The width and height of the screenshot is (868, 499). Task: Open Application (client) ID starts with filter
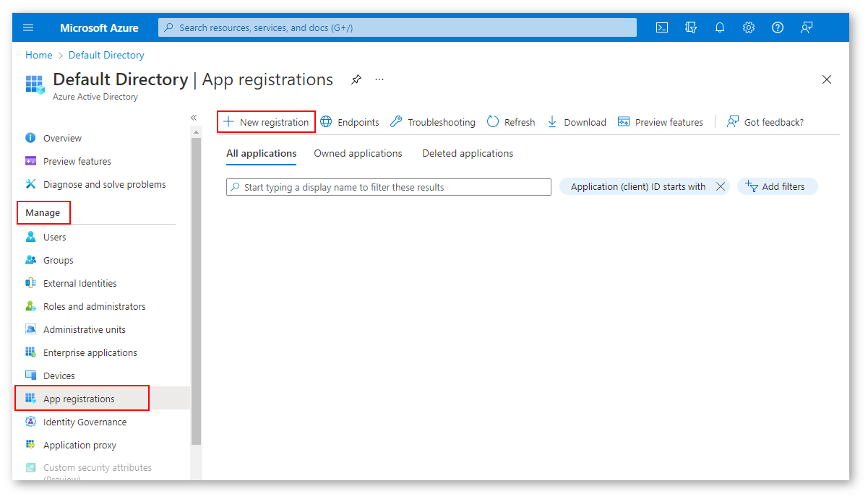point(638,186)
